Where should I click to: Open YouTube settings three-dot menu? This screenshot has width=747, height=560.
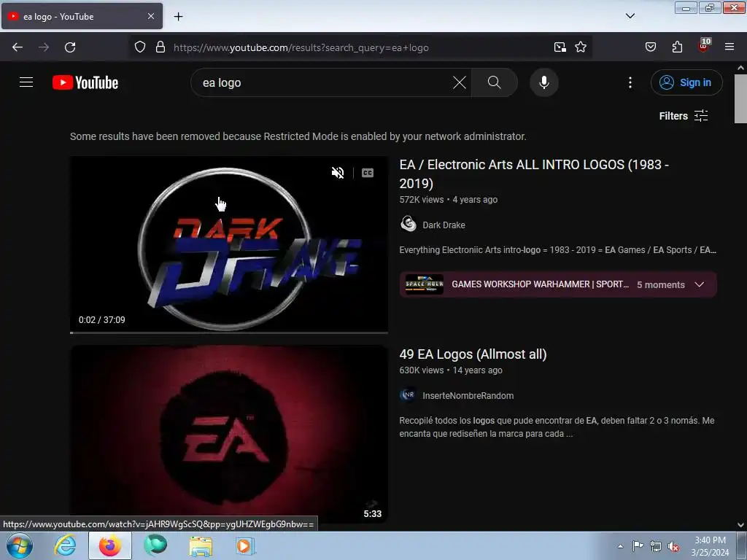click(x=630, y=82)
